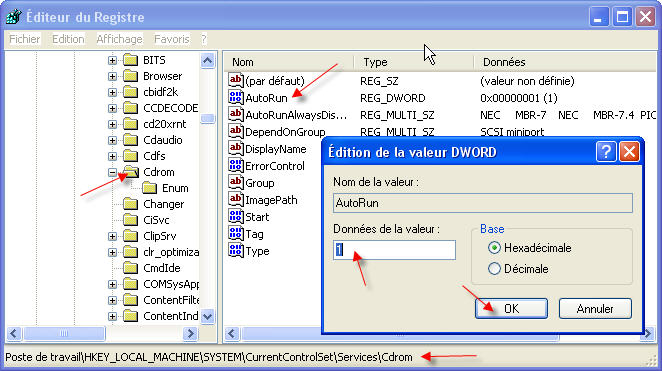662x371 pixels.
Task: Click the dialog's help question mark icon
Action: 606,152
